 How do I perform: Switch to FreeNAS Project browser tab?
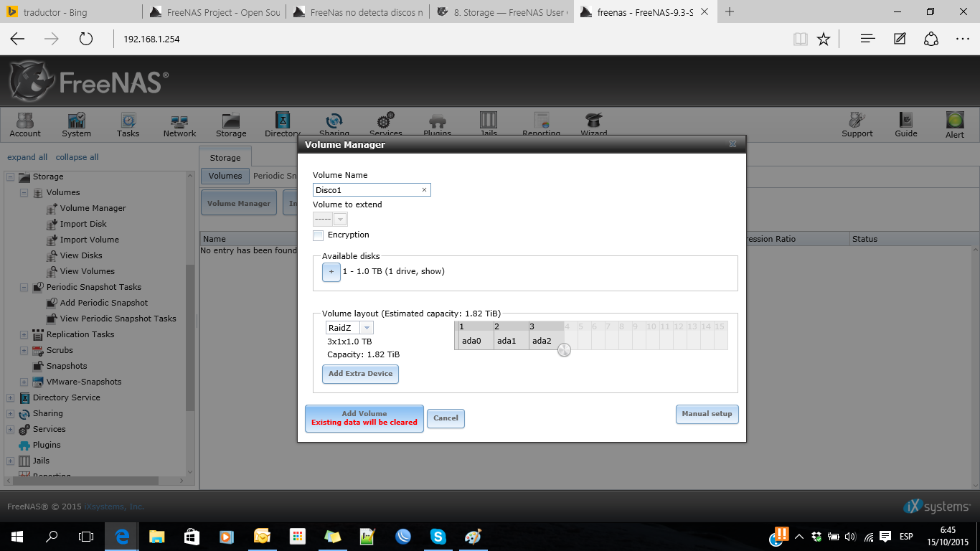tap(213, 12)
